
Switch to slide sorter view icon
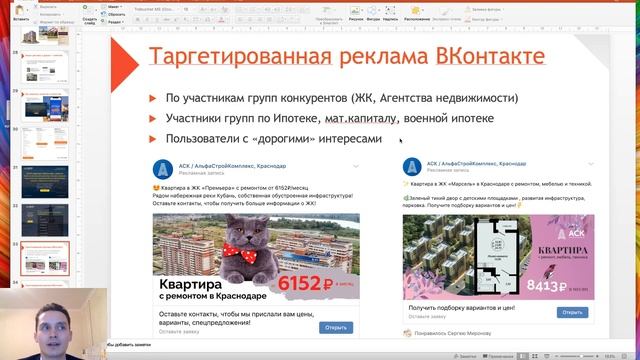click(x=535, y=356)
